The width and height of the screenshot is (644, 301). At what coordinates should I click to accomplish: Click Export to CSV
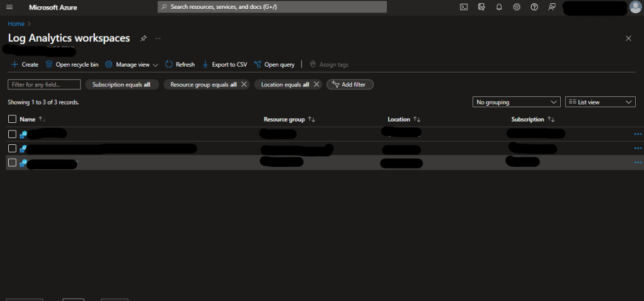224,64
